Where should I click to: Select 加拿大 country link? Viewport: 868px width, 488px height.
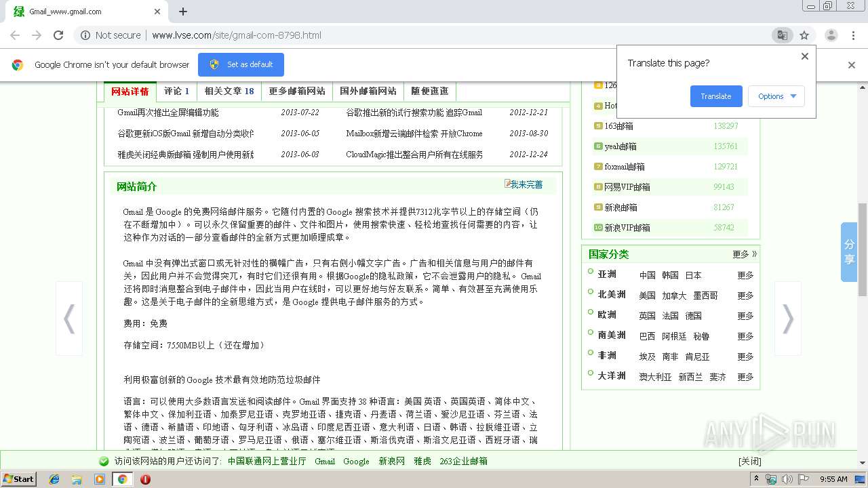pyautogui.click(x=674, y=296)
